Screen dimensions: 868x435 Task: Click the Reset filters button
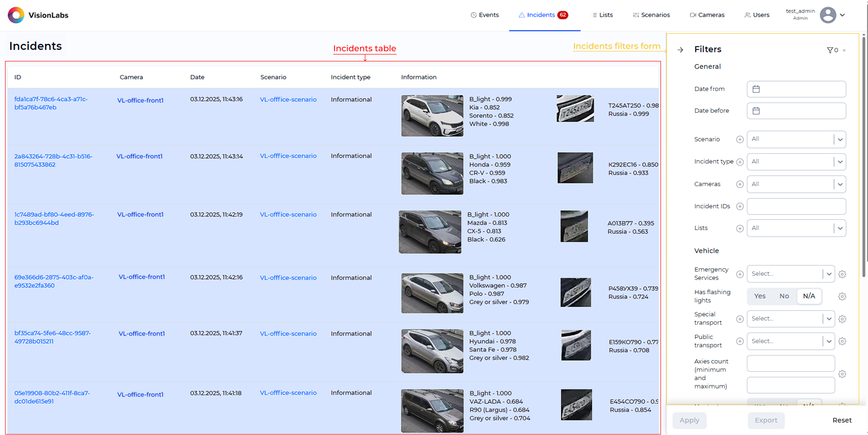842,420
